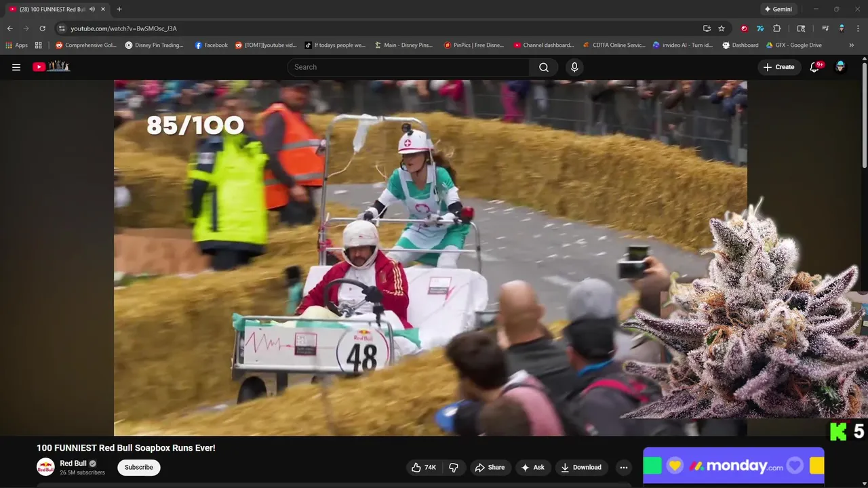Like the video with 74K likes

coord(424,467)
